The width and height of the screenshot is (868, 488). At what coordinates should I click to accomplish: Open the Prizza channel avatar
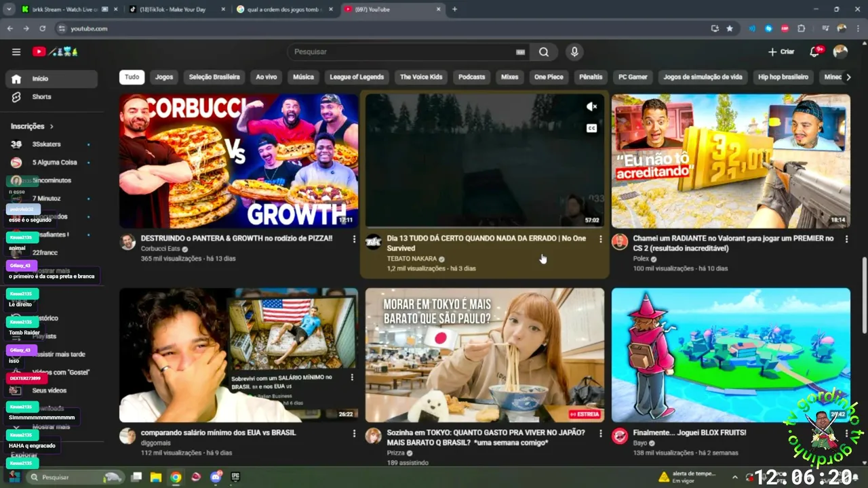click(x=374, y=436)
